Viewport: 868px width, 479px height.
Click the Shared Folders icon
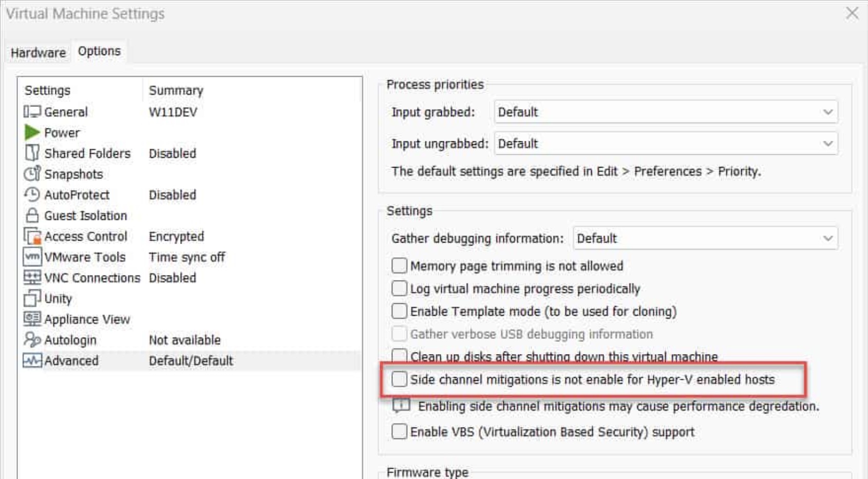click(x=32, y=153)
